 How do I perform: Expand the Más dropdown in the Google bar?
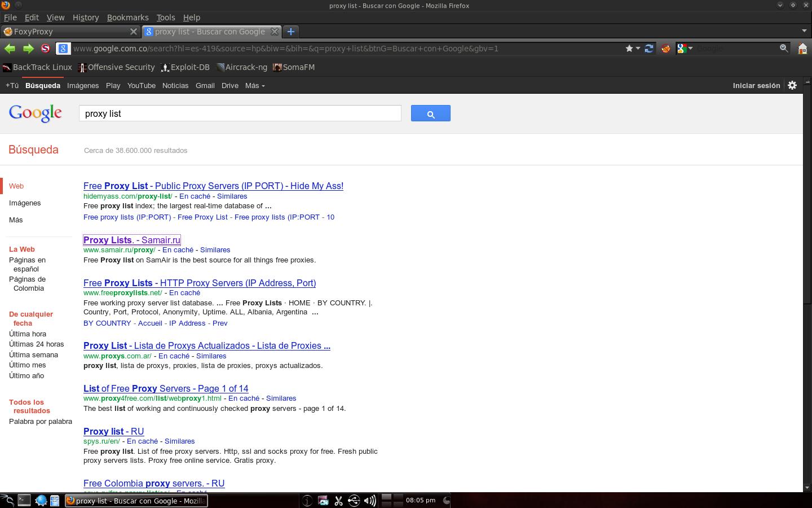coord(255,85)
